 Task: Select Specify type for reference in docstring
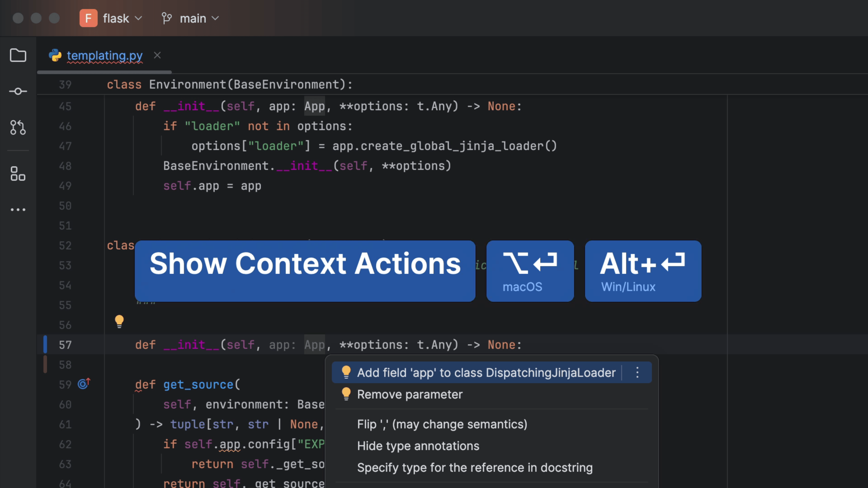[x=474, y=467]
